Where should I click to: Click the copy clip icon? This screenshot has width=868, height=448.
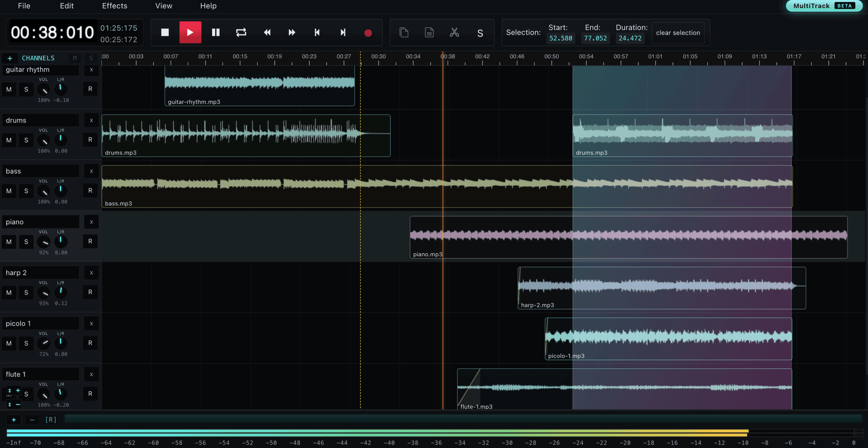(x=404, y=33)
